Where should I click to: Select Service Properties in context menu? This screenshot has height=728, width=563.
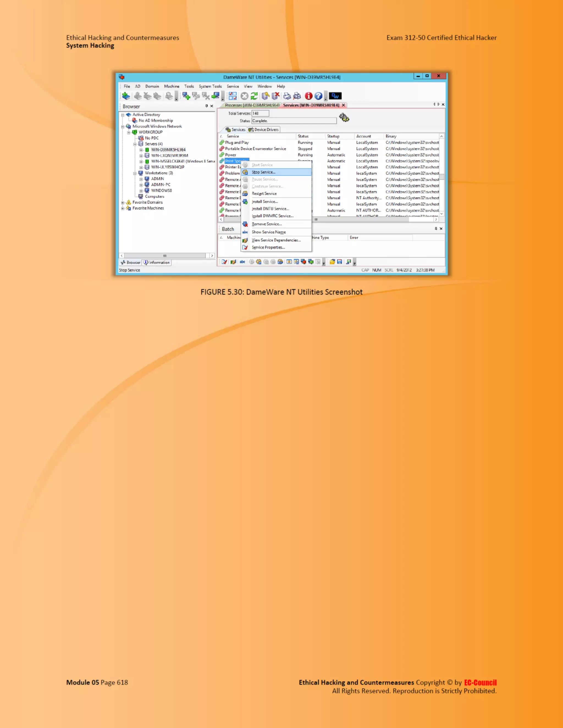point(268,247)
